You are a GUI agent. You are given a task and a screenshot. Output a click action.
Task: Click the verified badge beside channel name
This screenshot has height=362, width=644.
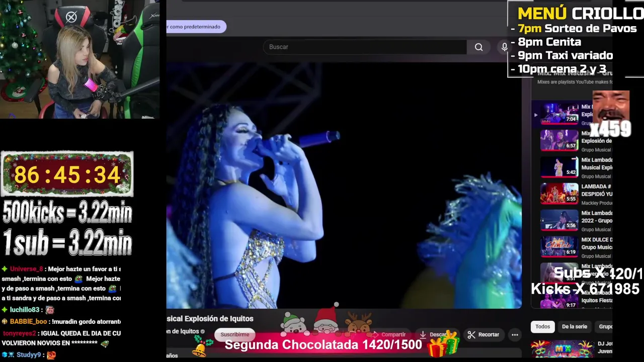tap(203, 331)
